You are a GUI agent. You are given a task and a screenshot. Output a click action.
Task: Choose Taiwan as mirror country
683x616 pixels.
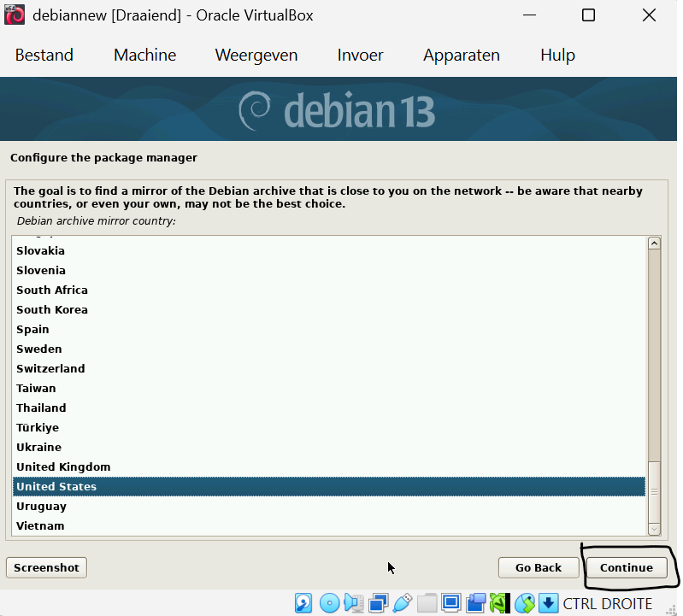coord(329,388)
